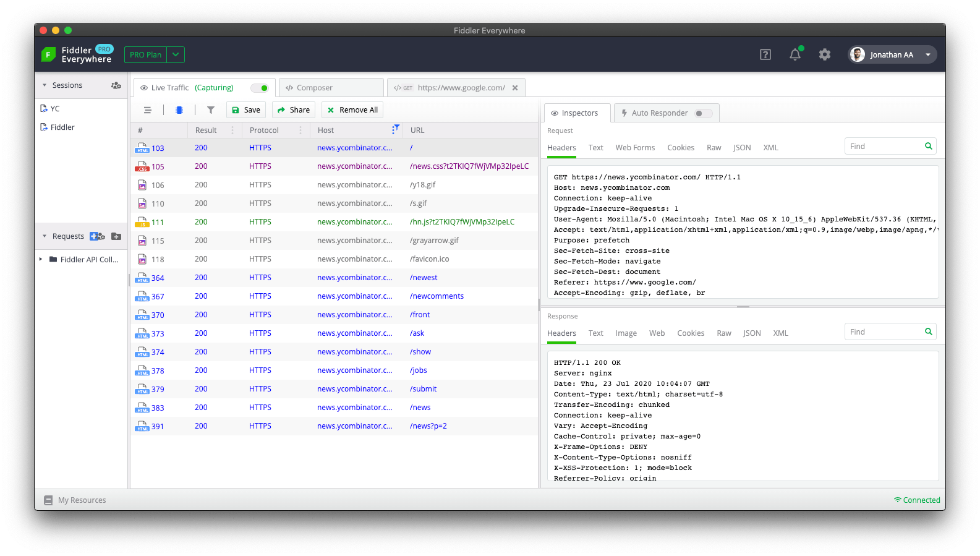Image resolution: width=980 pixels, height=556 pixels.
Task: Click the Sessions sharing people icon
Action: [116, 85]
